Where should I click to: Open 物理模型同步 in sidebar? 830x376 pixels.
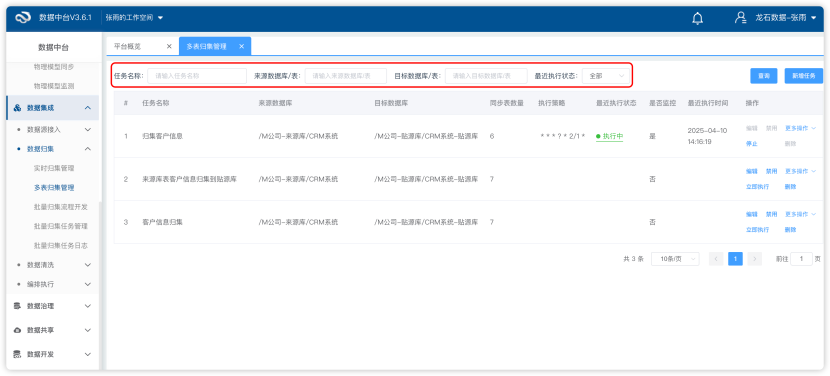click(54, 67)
